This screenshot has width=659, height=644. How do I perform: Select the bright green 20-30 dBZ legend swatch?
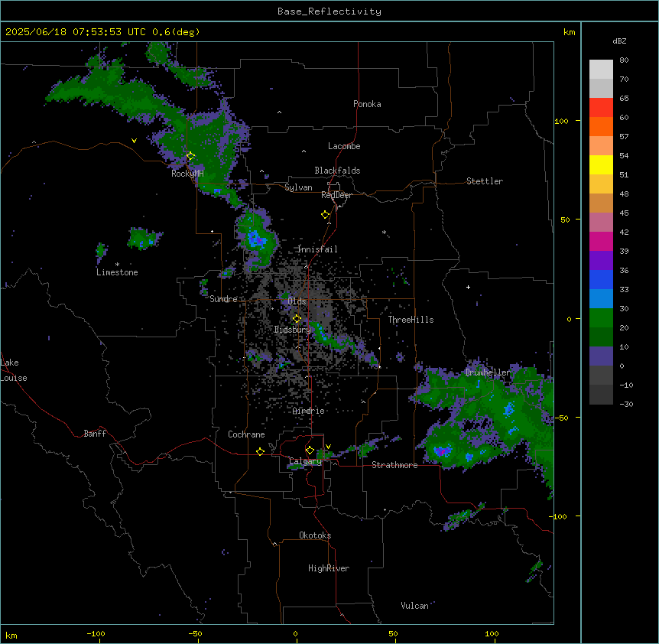coord(601,318)
